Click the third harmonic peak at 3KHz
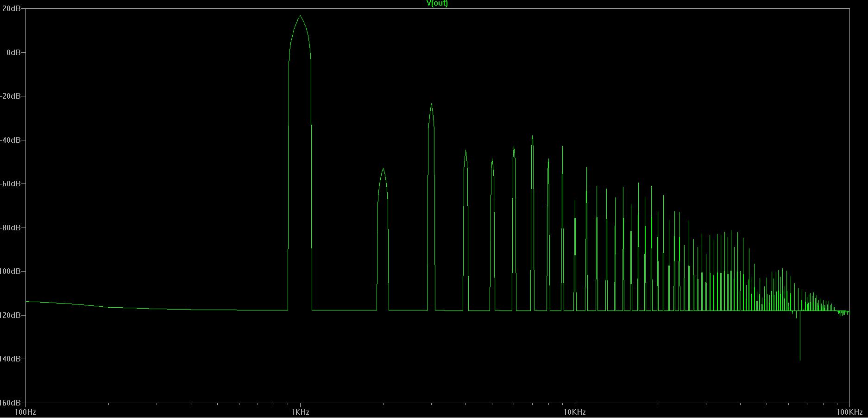 (x=431, y=105)
